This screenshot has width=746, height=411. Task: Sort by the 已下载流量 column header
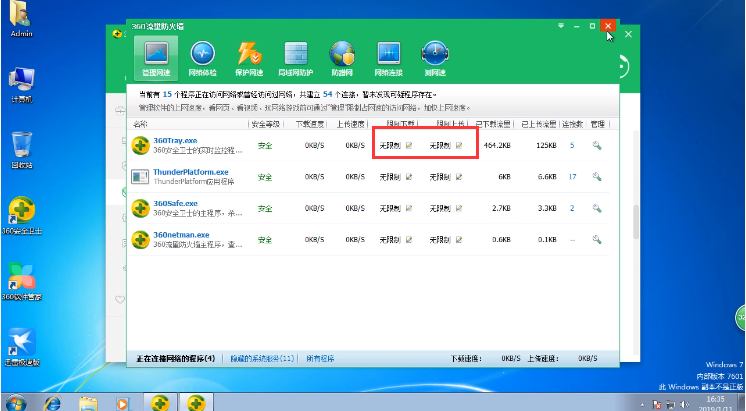coord(492,124)
